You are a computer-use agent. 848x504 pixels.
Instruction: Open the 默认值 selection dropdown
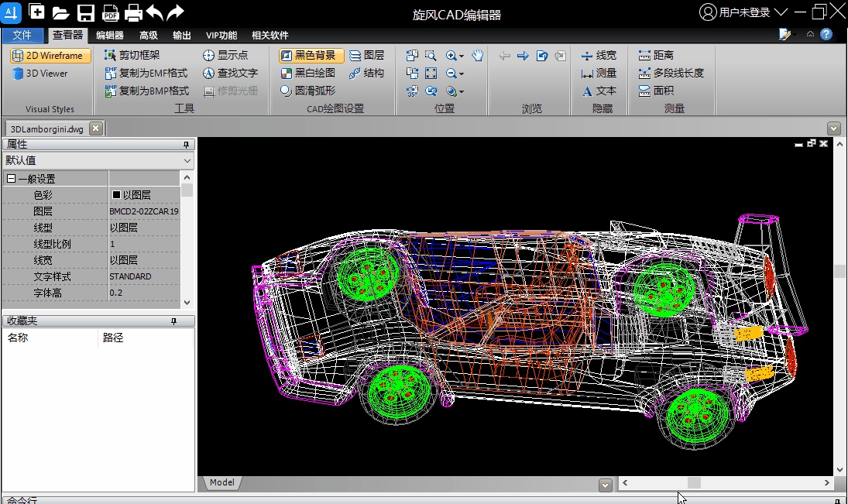(x=186, y=160)
